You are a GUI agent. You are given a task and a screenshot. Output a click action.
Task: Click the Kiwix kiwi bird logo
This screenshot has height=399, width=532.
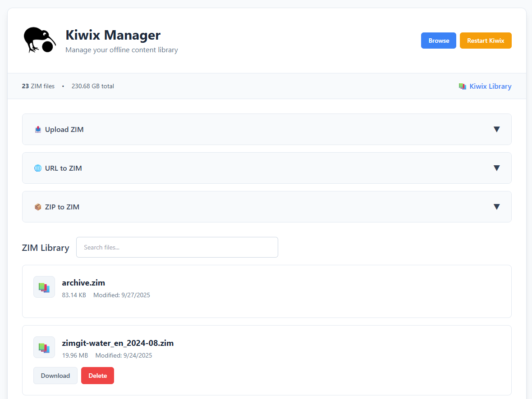point(40,40)
